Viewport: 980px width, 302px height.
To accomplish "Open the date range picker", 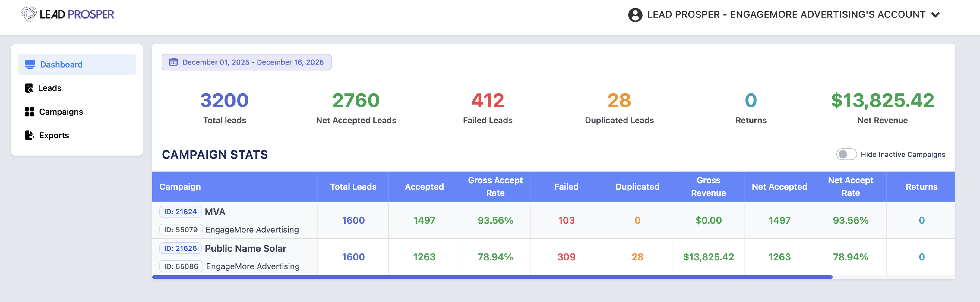I will click(x=247, y=62).
